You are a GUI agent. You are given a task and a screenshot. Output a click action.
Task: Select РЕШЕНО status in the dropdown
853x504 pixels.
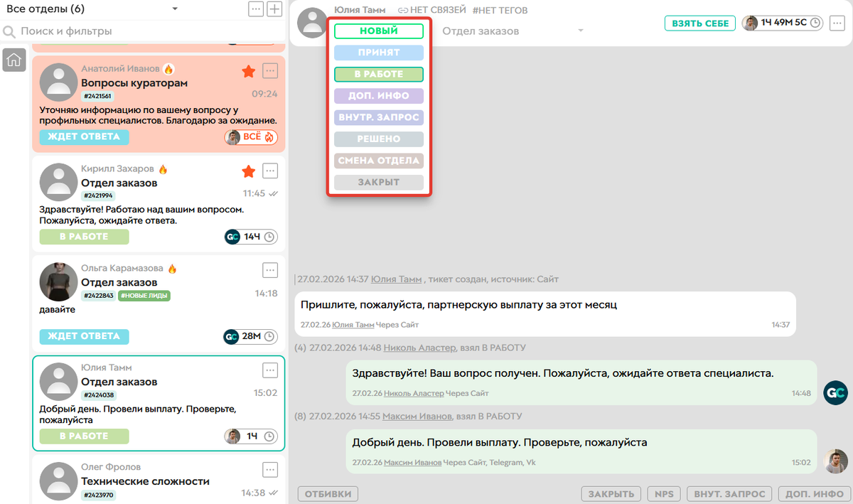point(379,139)
